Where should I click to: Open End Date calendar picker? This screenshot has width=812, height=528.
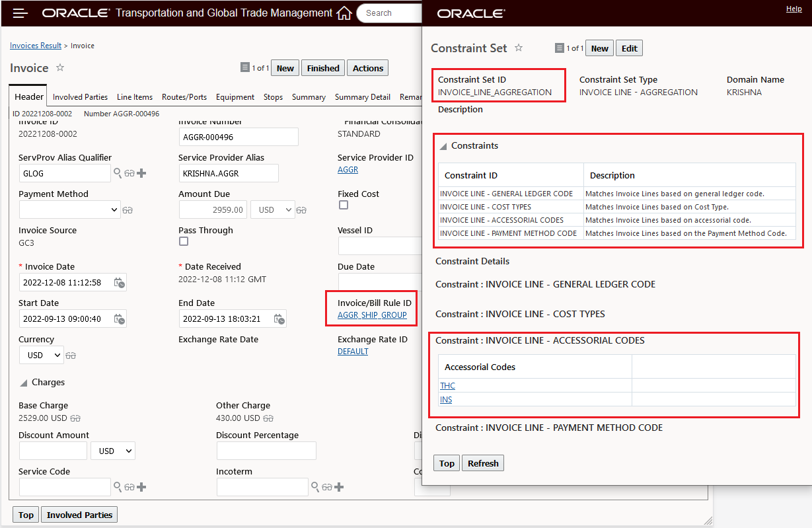279,319
